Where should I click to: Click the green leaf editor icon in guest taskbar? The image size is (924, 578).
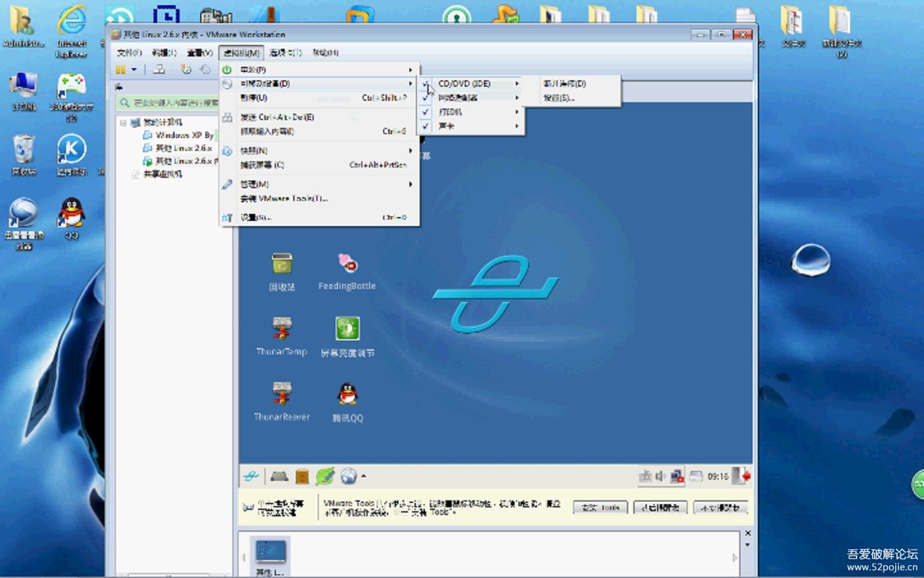[x=325, y=477]
